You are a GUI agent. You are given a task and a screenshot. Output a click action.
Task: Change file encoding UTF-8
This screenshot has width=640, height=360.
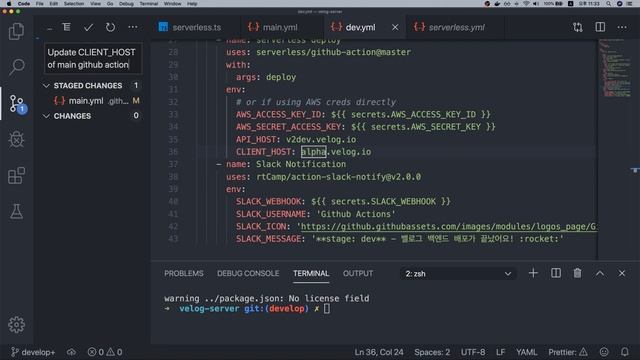pyautogui.click(x=473, y=352)
